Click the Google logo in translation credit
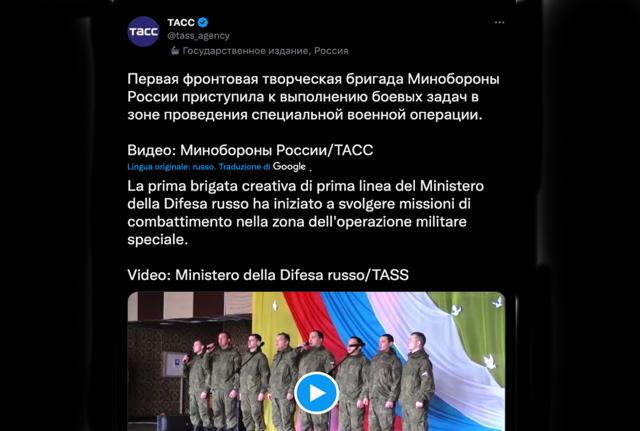The image size is (640, 431). point(289,167)
